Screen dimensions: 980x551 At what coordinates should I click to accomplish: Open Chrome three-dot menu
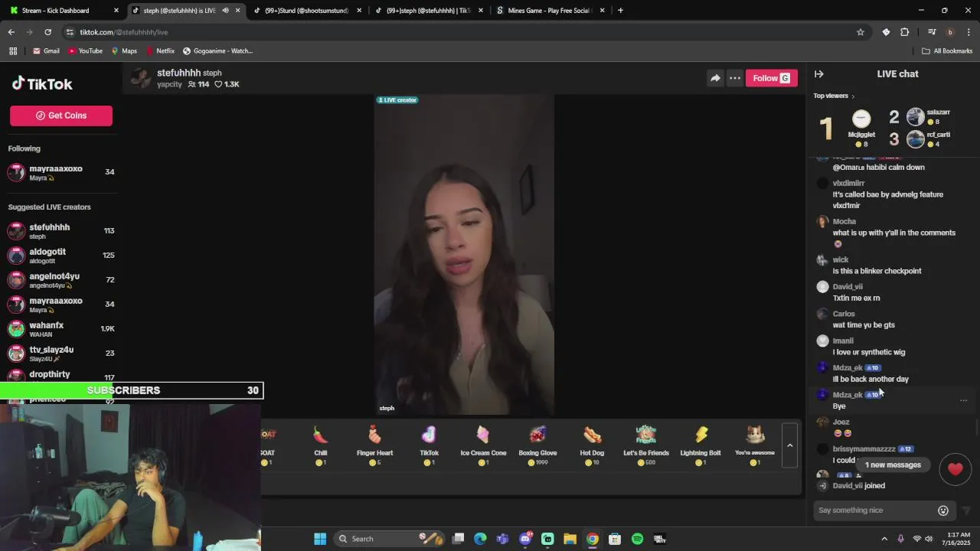click(969, 32)
